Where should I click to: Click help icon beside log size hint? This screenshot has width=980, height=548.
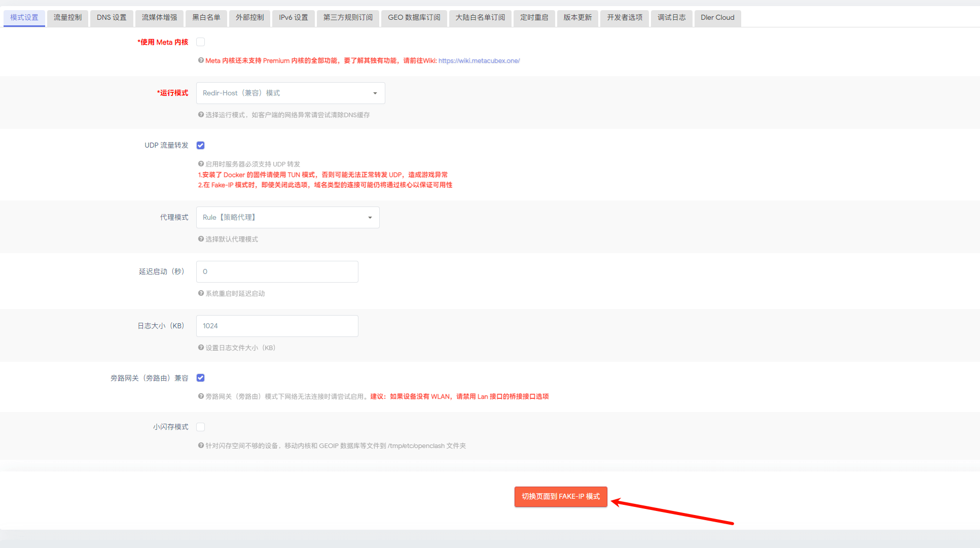pyautogui.click(x=201, y=348)
